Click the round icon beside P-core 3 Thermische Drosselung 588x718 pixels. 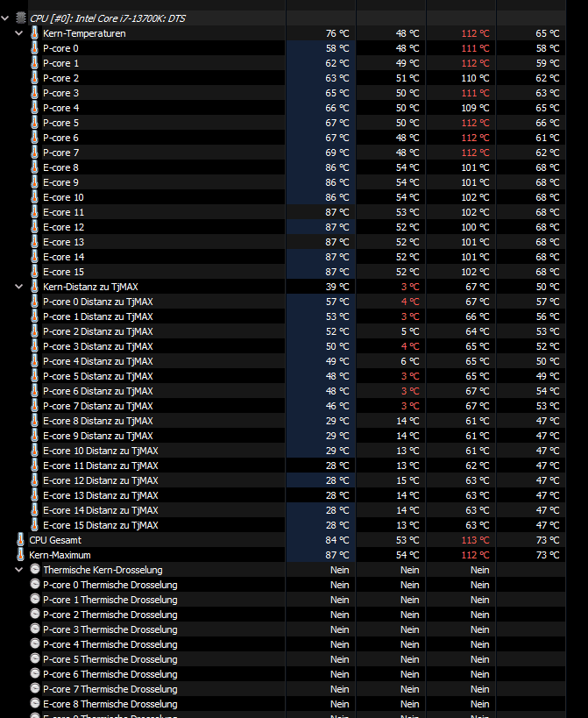coord(35,629)
